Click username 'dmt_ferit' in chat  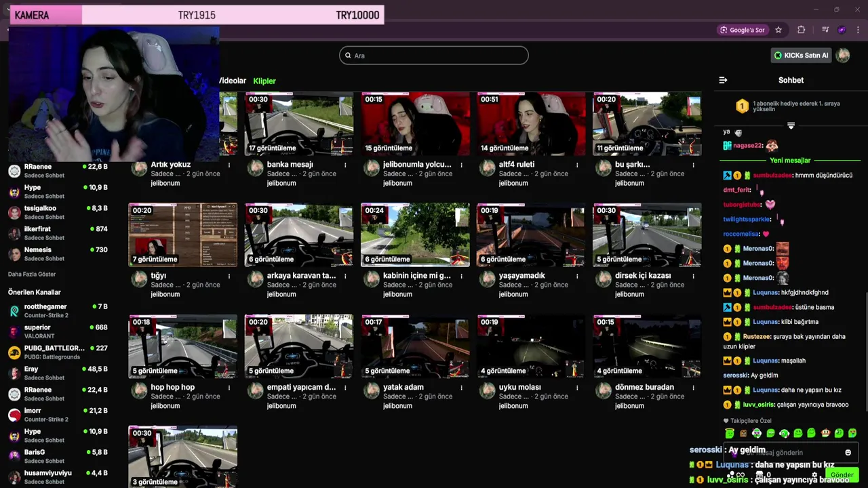pos(736,190)
